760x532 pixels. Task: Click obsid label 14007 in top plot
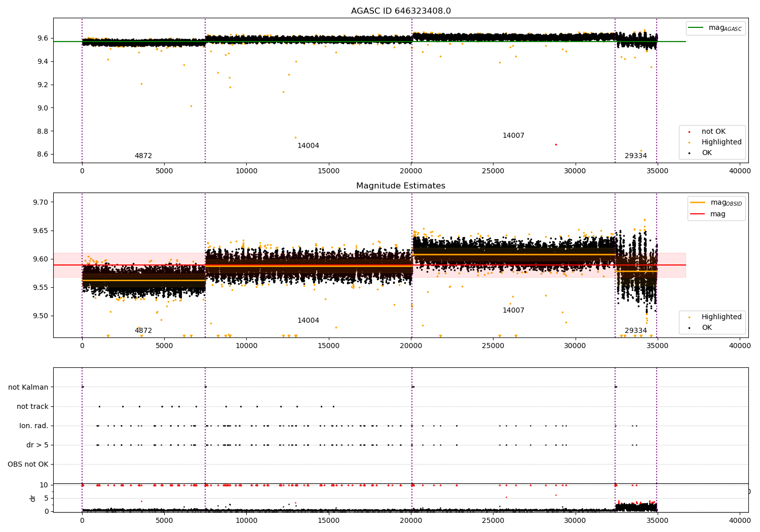[513, 136]
